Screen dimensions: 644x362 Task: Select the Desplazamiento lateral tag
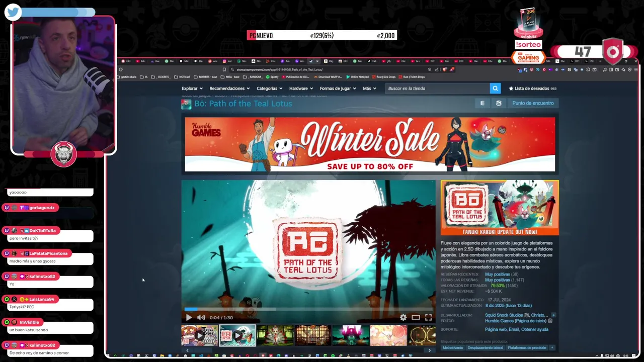coord(485,348)
